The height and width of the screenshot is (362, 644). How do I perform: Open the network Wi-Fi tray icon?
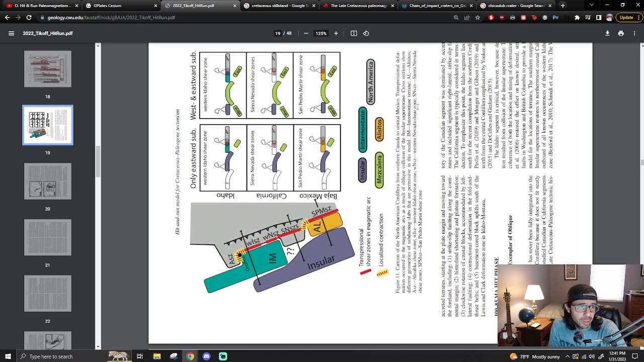(x=584, y=356)
